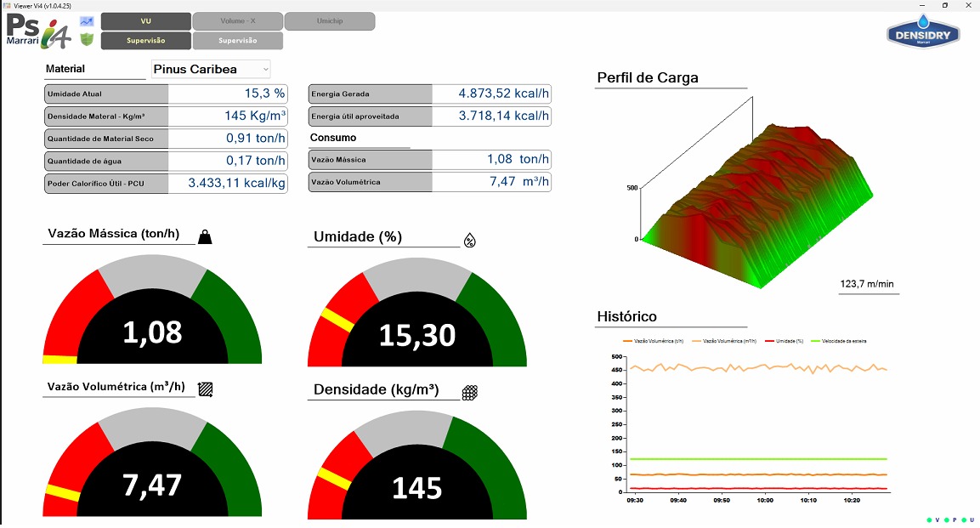980x528 pixels.
Task: Click the Vazão Mássica gauge reading 1,08
Action: [x=152, y=309]
